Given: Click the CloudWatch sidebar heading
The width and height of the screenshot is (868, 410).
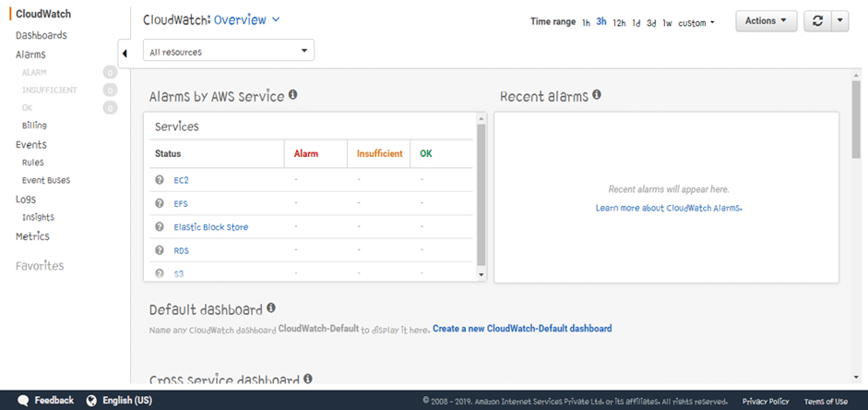Looking at the screenshot, I should [43, 15].
